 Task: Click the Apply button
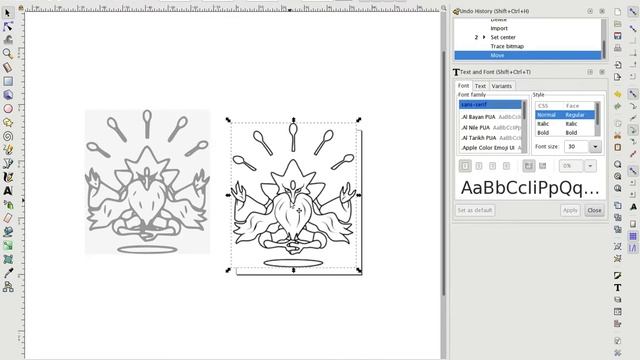(x=570, y=210)
